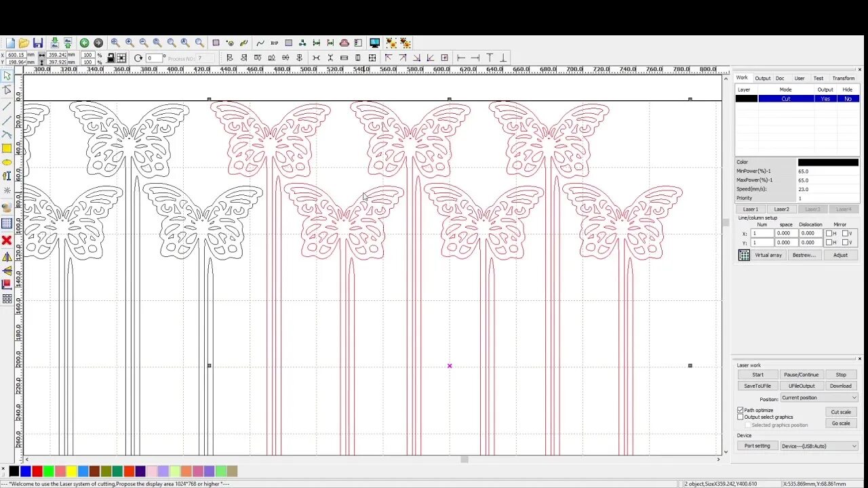Click the array icon beside Virtual array

[x=744, y=255]
